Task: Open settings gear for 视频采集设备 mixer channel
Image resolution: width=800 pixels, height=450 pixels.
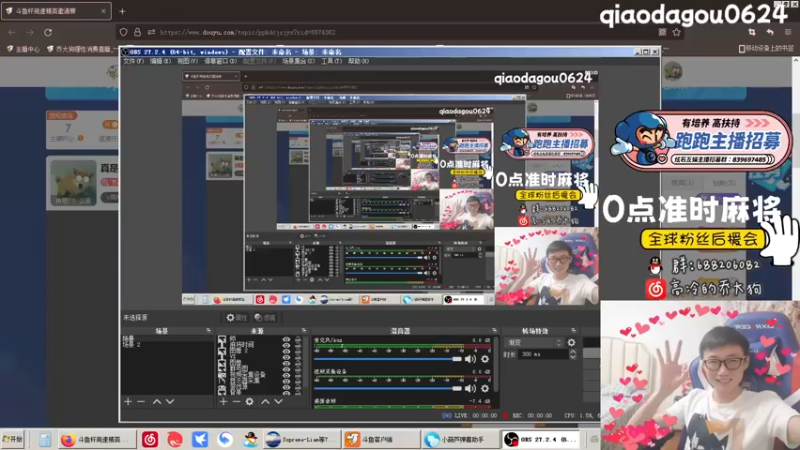Action: pos(485,389)
